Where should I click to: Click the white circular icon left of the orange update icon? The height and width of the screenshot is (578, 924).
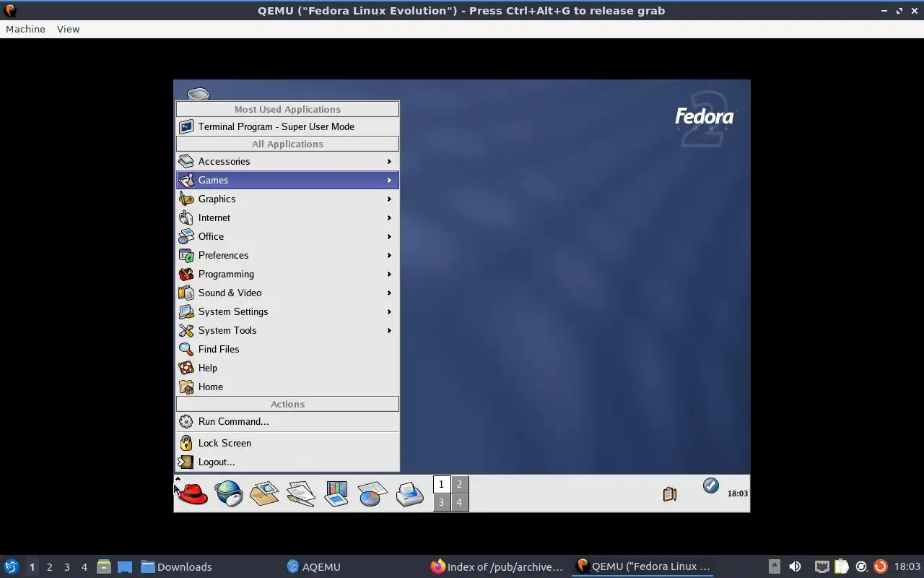[861, 566]
